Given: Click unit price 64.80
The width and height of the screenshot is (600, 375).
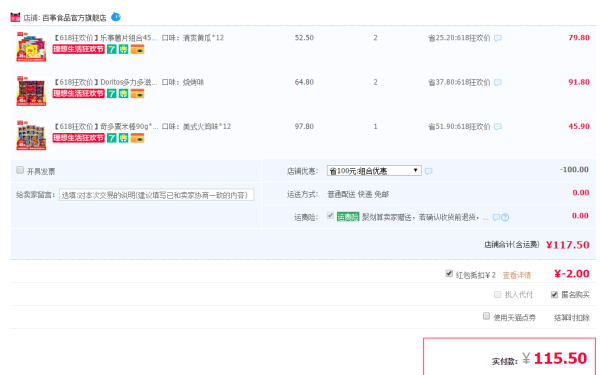Looking at the screenshot, I should click(304, 82).
